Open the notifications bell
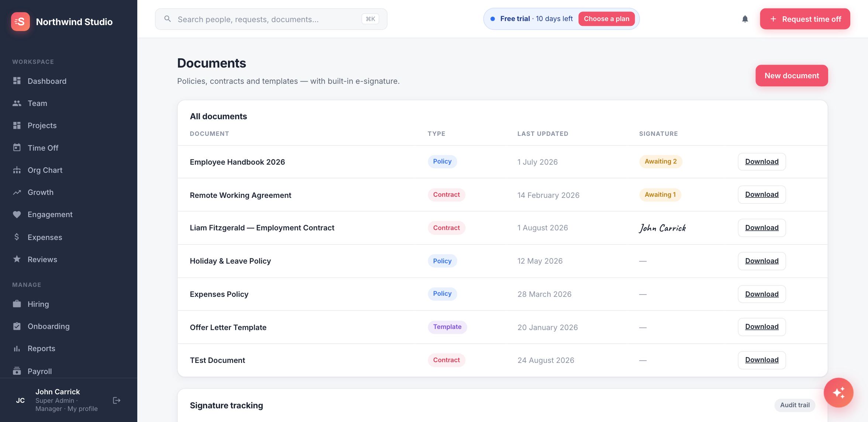This screenshot has width=868, height=422. pyautogui.click(x=745, y=19)
